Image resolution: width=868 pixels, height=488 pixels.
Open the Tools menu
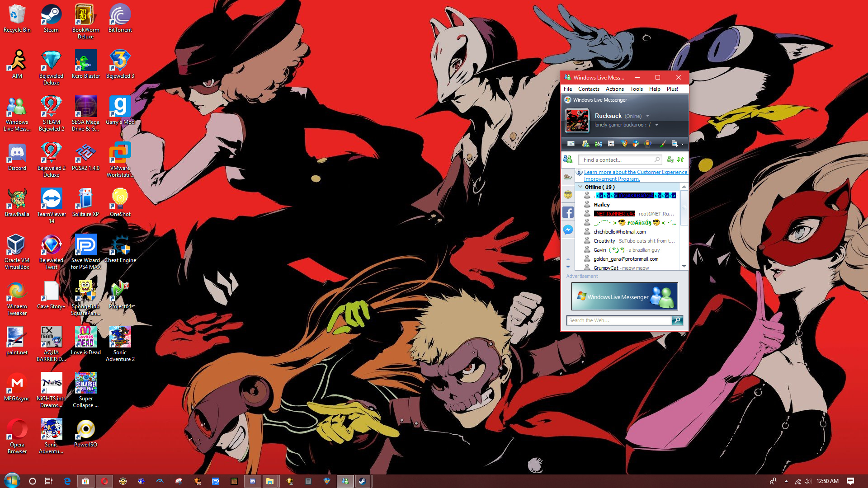636,89
